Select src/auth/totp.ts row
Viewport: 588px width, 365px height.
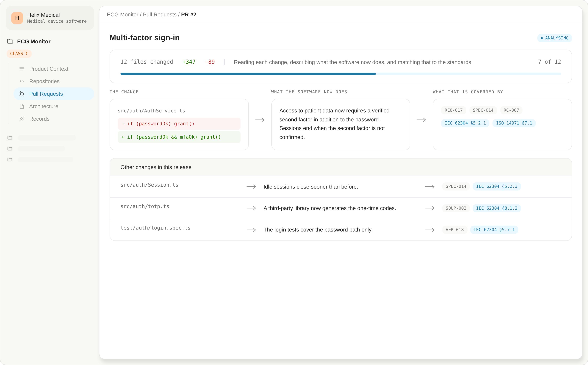[340, 208]
